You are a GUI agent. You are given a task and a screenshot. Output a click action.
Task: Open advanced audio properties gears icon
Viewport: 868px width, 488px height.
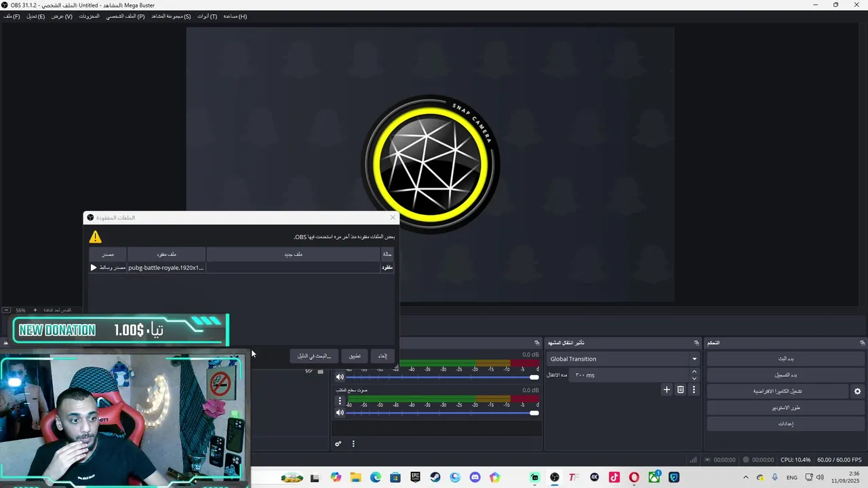pyautogui.click(x=338, y=444)
